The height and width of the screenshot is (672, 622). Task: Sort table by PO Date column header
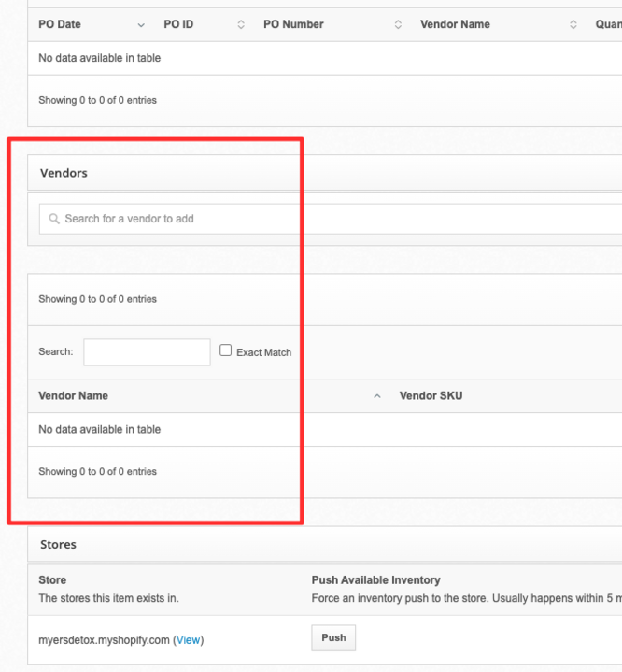click(60, 24)
